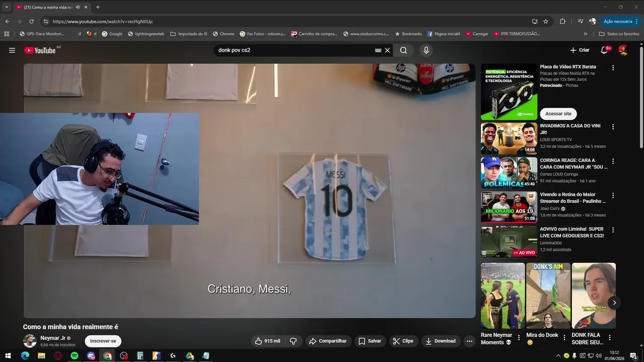Open the Criar upload menu

pos(580,50)
